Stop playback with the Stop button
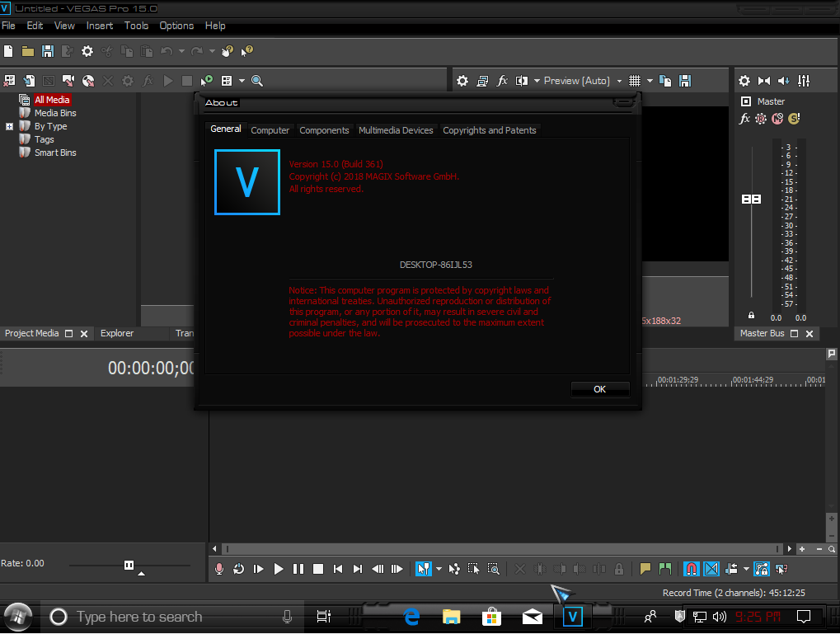This screenshot has width=840, height=634. (318, 569)
